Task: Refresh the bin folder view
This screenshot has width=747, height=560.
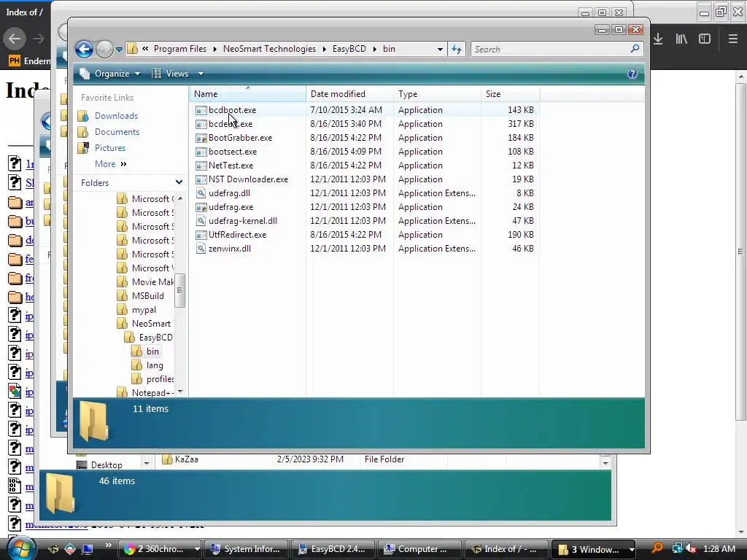Action: coord(457,49)
